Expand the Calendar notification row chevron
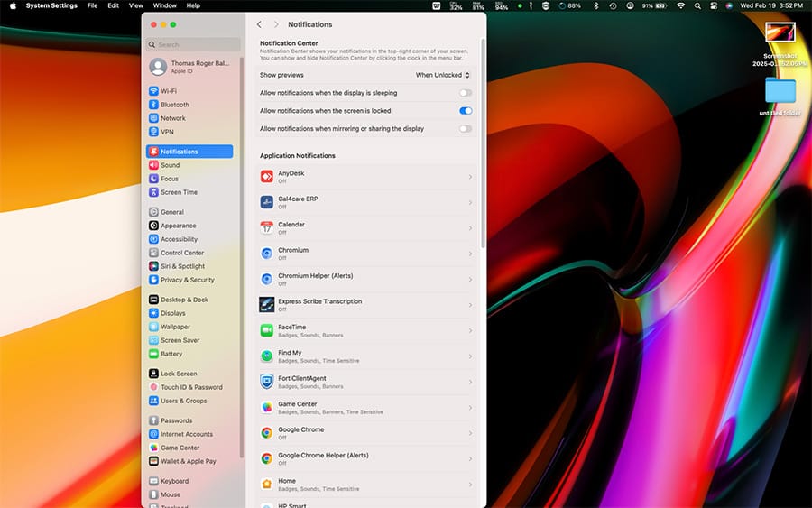The width and height of the screenshot is (812, 508). point(470,228)
